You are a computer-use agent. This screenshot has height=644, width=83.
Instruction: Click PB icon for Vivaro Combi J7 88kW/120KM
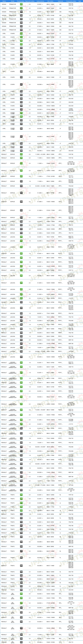21,113
